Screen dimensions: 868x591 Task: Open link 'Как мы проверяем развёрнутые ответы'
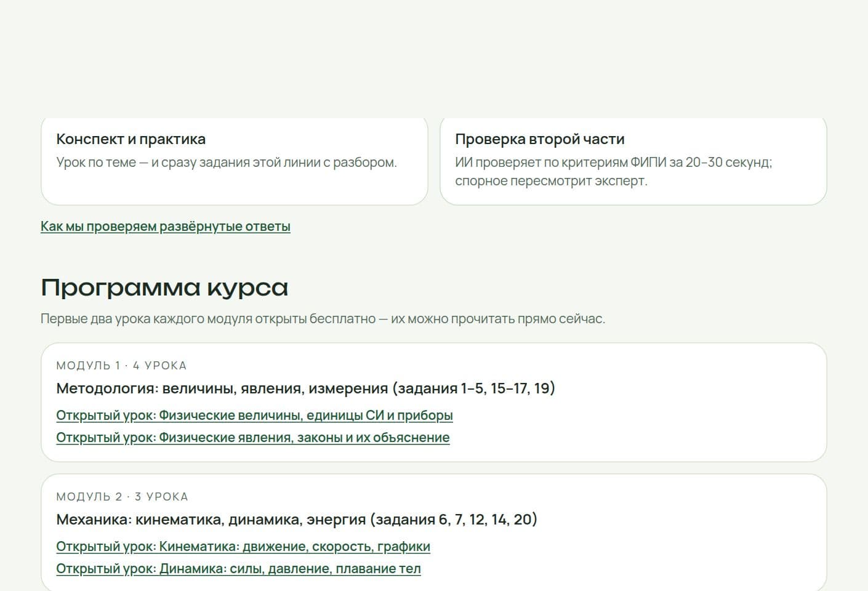point(166,227)
